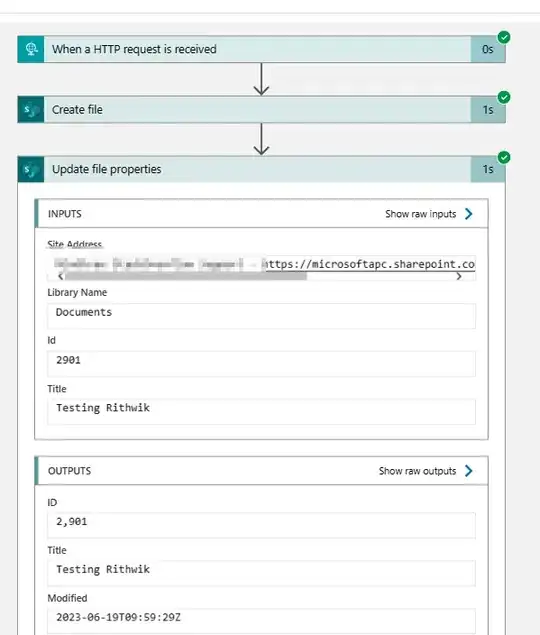Click green checkmark on Update file properties
540x635 pixels.
(x=504, y=157)
